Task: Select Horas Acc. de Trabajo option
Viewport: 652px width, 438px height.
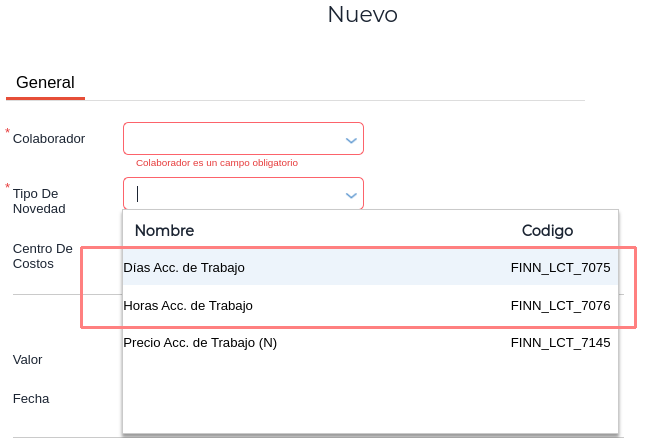Action: tap(188, 305)
